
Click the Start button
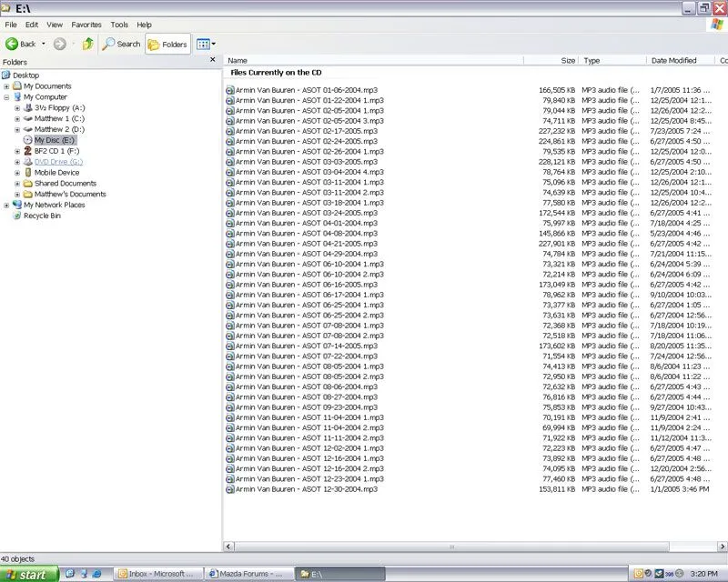pyautogui.click(x=27, y=575)
